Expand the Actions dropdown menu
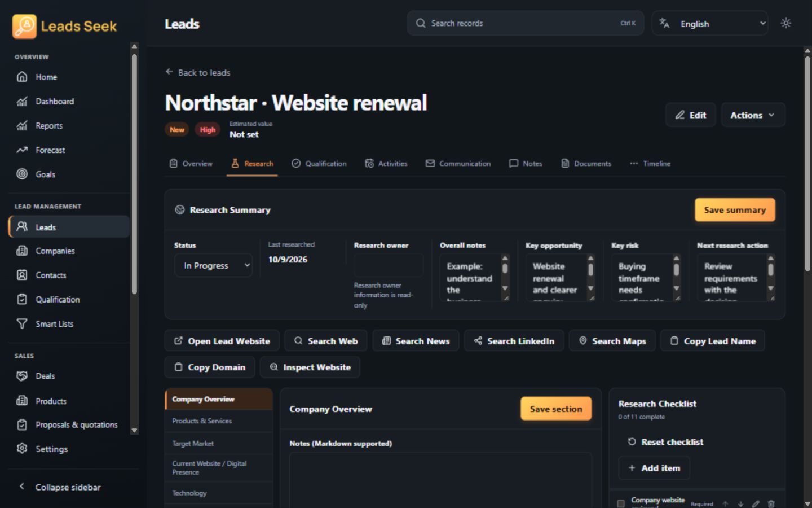The width and height of the screenshot is (812, 508). (x=753, y=115)
